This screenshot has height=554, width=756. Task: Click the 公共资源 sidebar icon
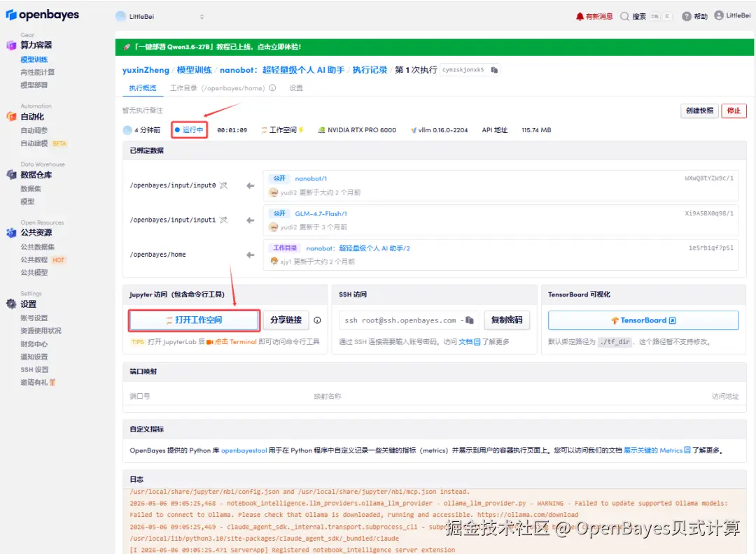[x=11, y=233]
